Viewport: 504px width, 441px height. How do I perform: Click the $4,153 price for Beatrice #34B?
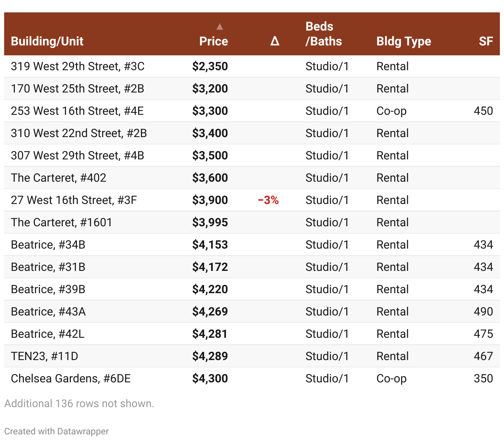click(210, 245)
